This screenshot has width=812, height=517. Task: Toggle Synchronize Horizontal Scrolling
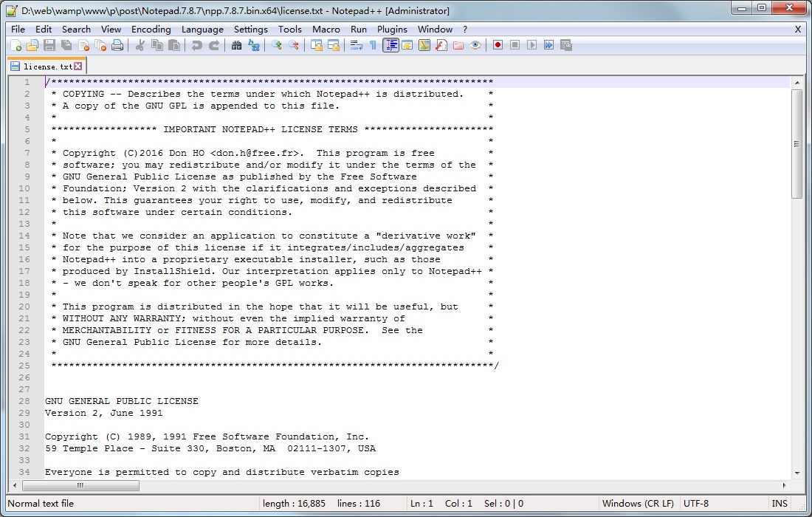[x=334, y=46]
